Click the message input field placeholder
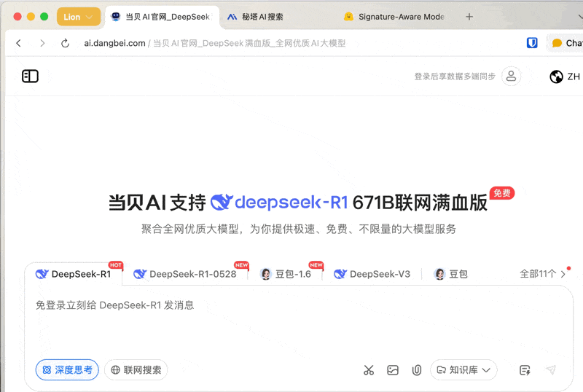Viewport: 583px width, 392px height. point(115,305)
